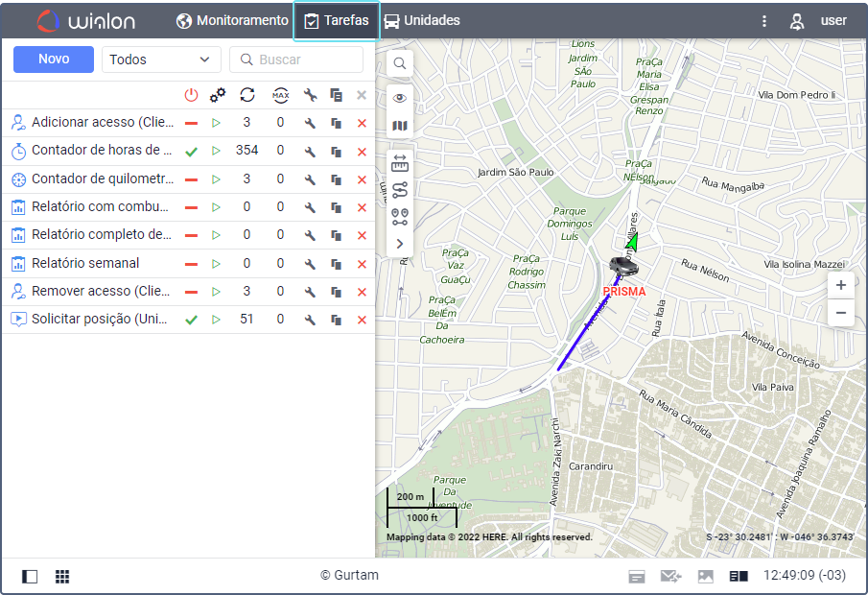Image resolution: width=868 pixels, height=595 pixels.
Task: Click the clock 12:49:09 (-03)
Action: [x=805, y=576]
